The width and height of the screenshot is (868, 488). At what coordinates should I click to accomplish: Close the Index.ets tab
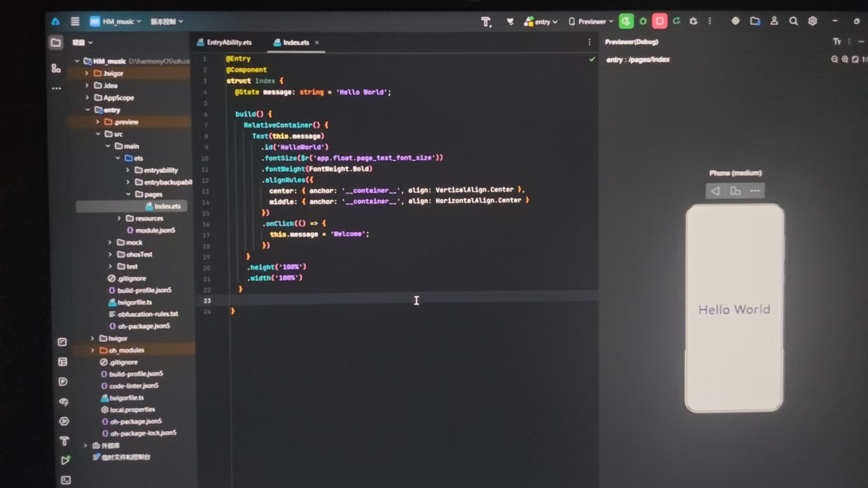click(x=317, y=42)
